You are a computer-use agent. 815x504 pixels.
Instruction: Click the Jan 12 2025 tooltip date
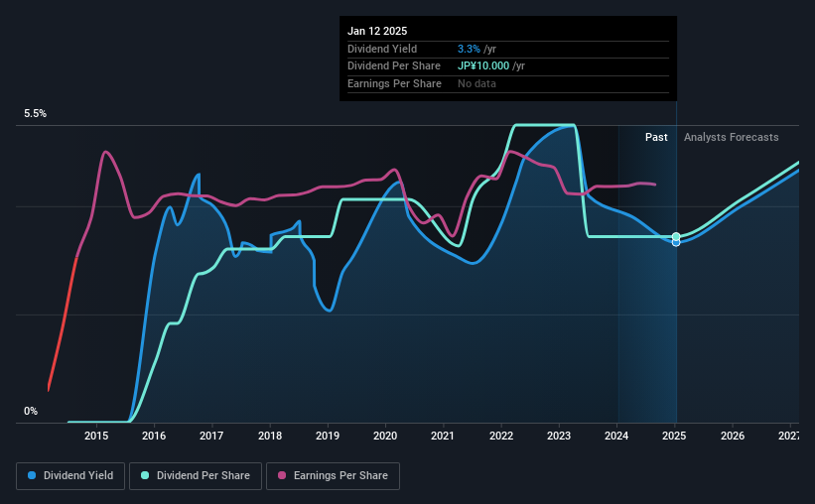point(377,31)
